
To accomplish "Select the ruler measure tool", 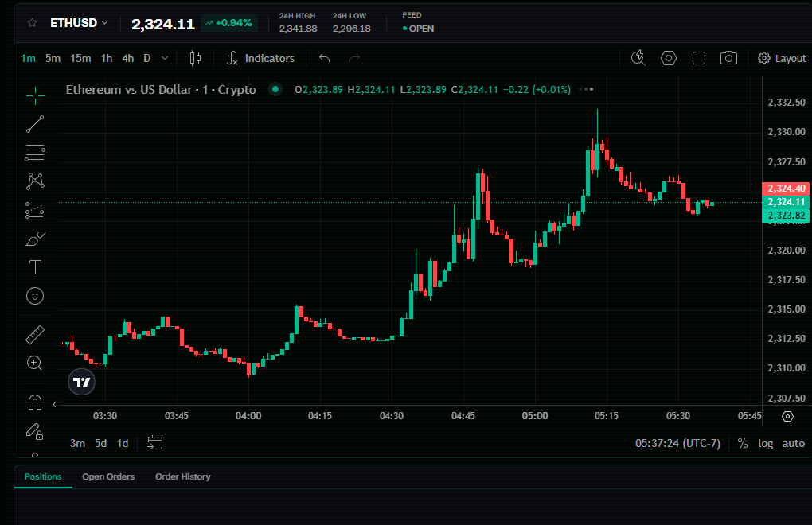I will (35, 335).
